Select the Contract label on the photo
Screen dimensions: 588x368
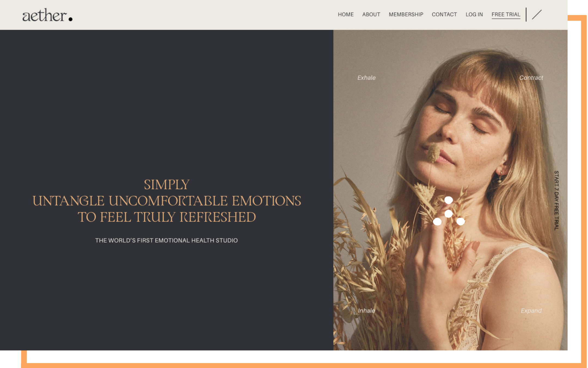[x=531, y=78]
